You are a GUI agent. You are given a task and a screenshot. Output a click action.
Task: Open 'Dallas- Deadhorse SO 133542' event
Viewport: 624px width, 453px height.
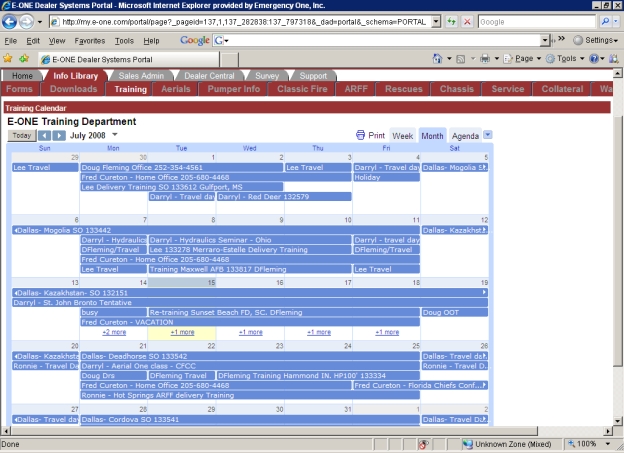pyautogui.click(x=250, y=356)
